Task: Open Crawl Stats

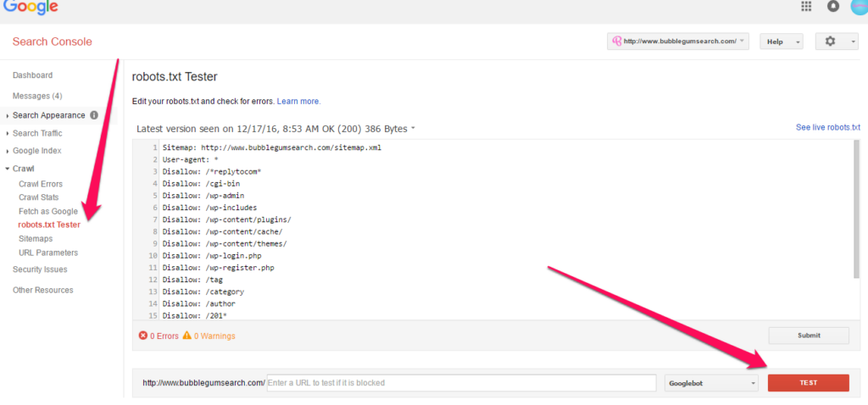Action: (39, 197)
